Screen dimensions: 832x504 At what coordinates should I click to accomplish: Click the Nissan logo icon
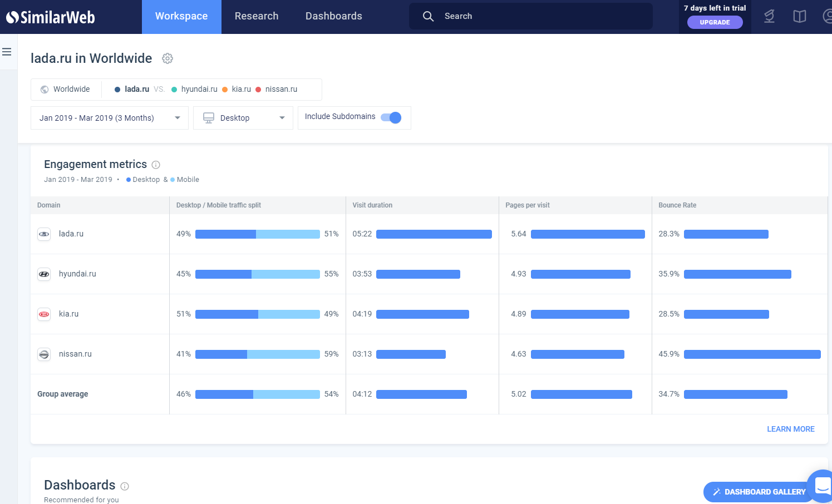[43, 354]
